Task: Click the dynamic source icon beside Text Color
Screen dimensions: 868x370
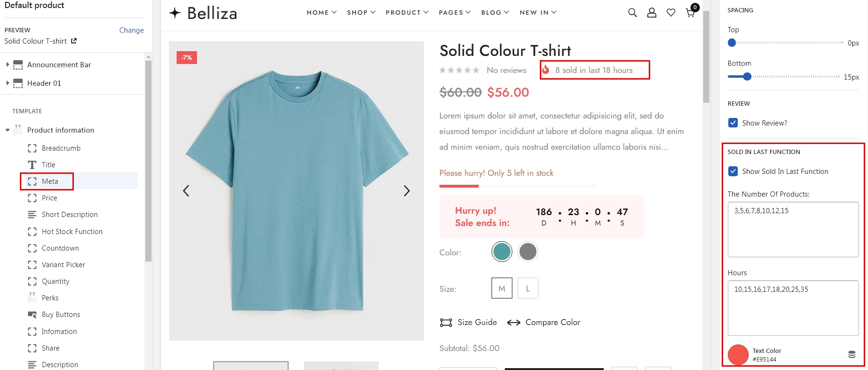Action: (x=851, y=354)
